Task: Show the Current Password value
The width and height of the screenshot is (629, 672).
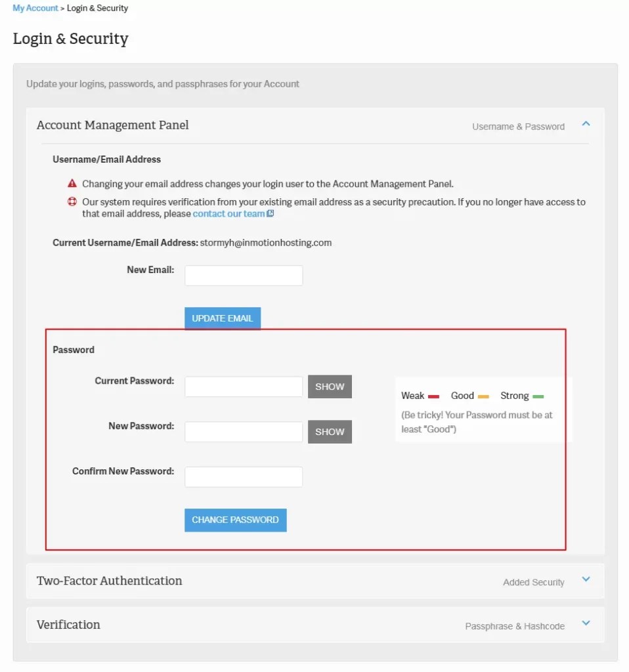Action: click(330, 387)
